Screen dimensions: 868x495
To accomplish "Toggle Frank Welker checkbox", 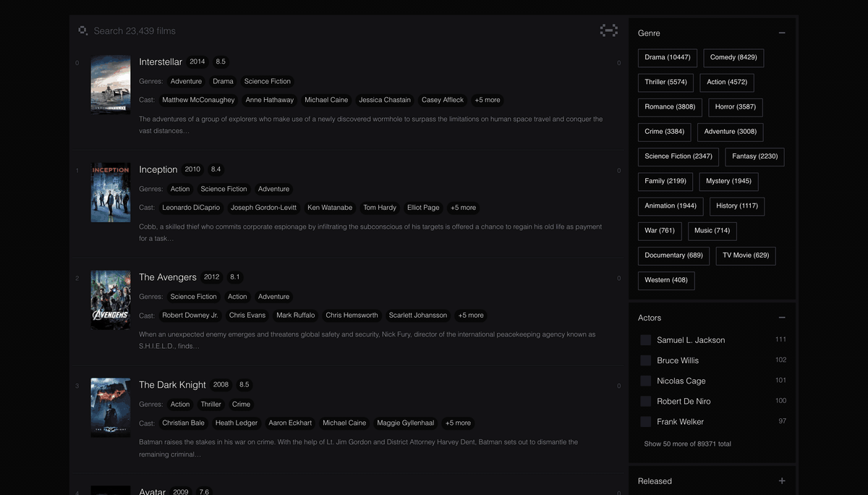I will (x=646, y=421).
